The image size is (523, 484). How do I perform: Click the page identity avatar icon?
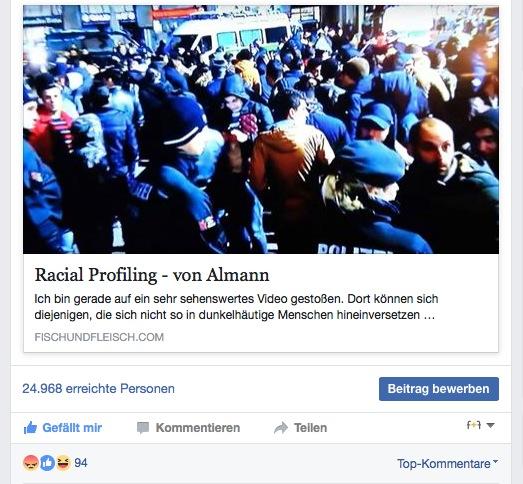point(474,425)
